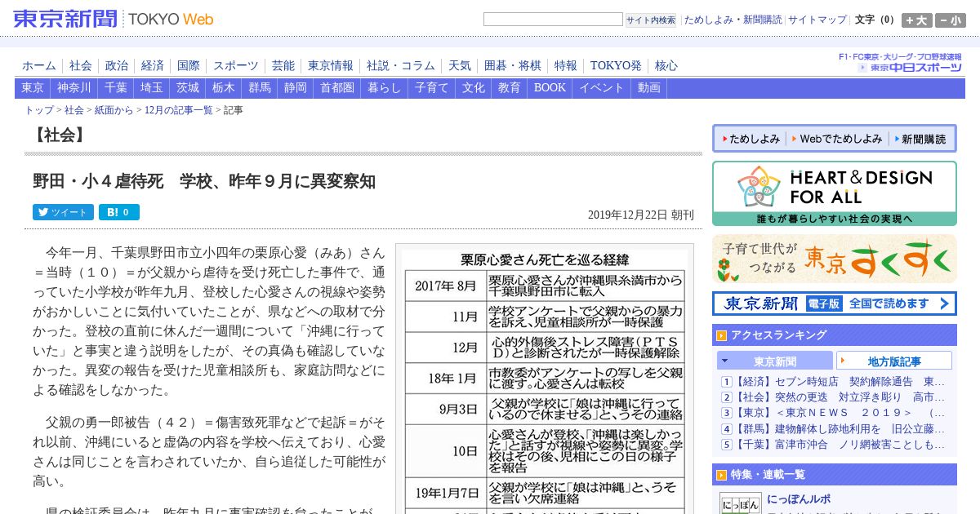The width and height of the screenshot is (980, 514).
Task: Select 群馬 in the regional bar
Action: click(260, 88)
